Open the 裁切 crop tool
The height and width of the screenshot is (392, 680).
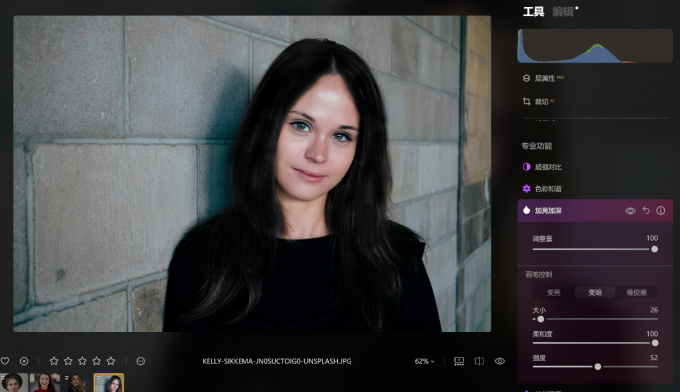[541, 101]
